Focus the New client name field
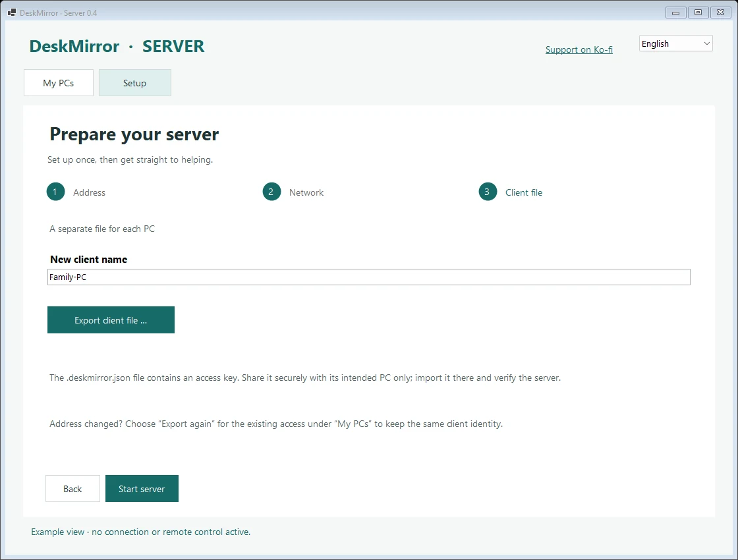The width and height of the screenshot is (738, 560). coord(368,277)
